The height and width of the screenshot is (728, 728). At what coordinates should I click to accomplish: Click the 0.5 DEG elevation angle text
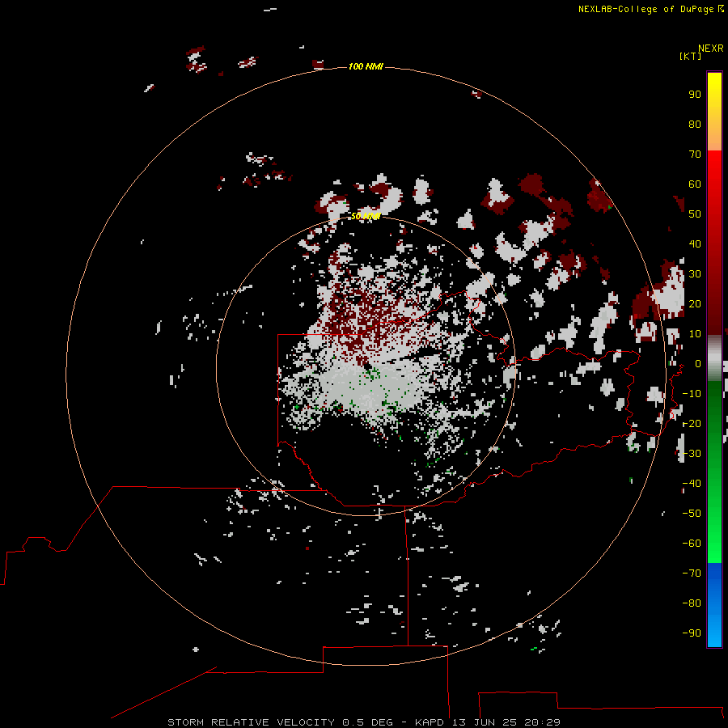(367, 722)
